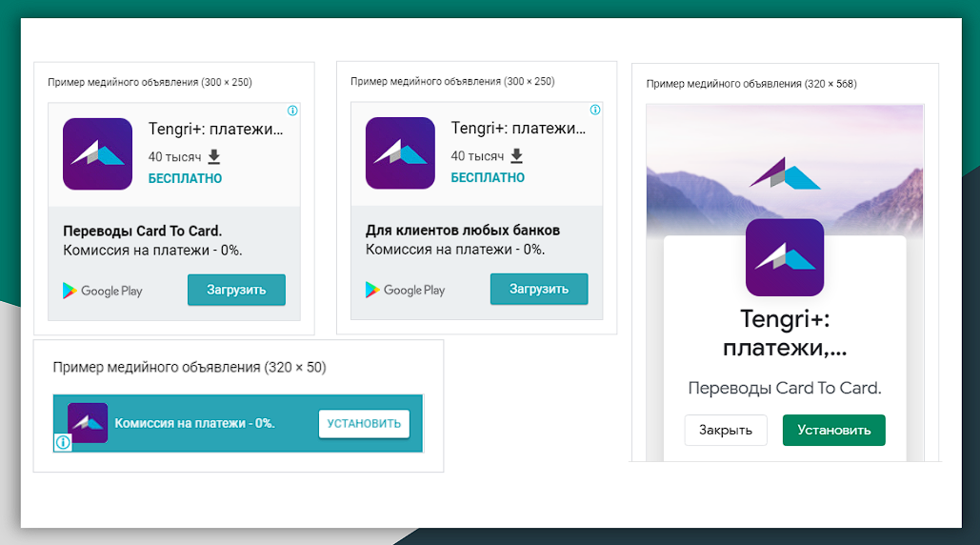Click 'Tengri+: платежи...' title in 'Для клиентов любых банков' ad
This screenshot has width=980, height=545.
click(518, 129)
